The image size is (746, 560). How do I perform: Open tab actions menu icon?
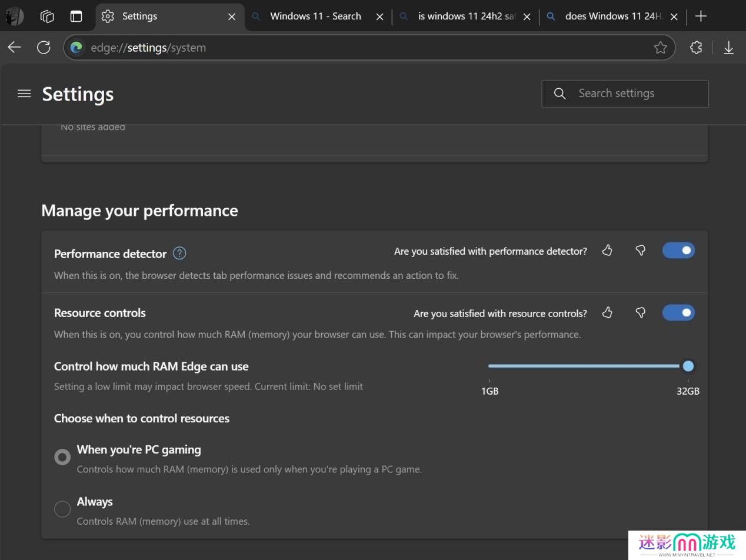[x=76, y=16]
